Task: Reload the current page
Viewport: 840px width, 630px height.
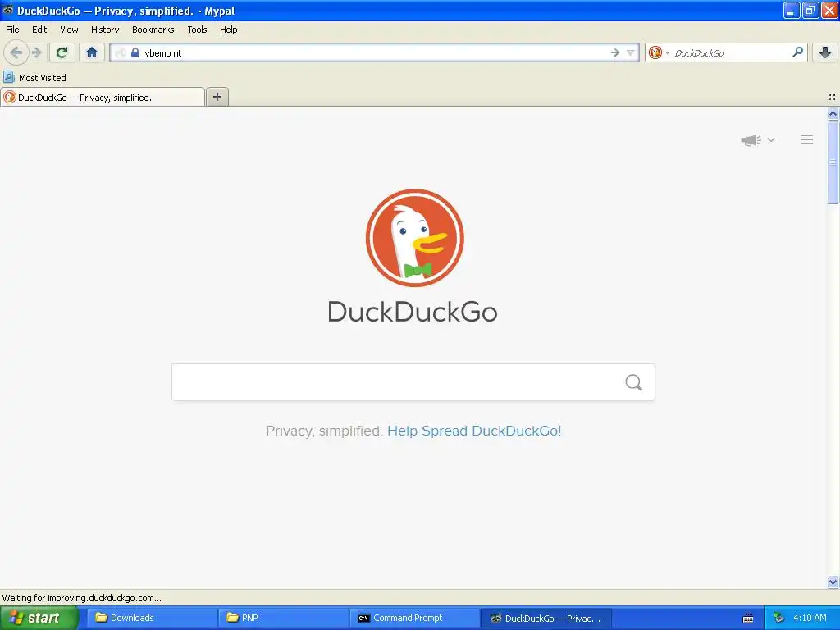Action: 62,52
